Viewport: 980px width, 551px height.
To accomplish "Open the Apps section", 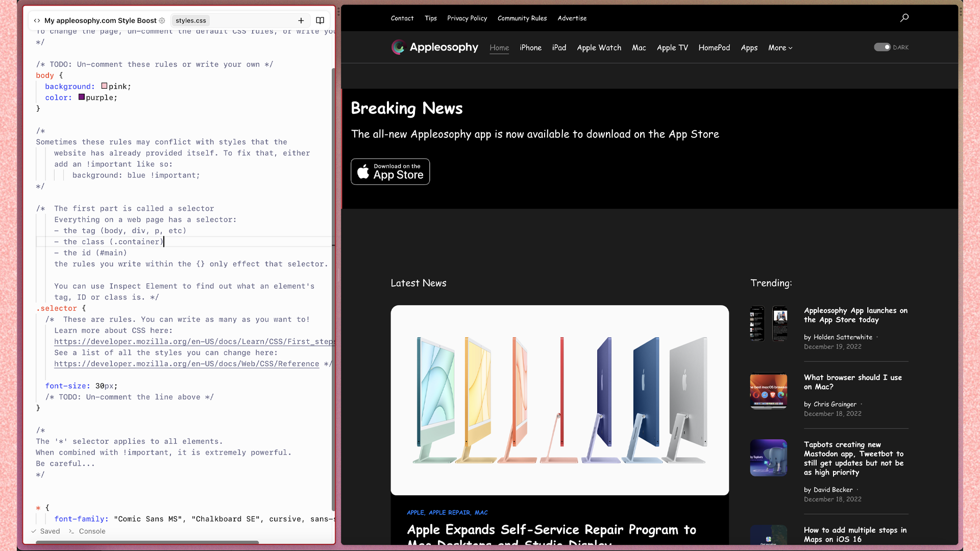I will pyautogui.click(x=749, y=47).
